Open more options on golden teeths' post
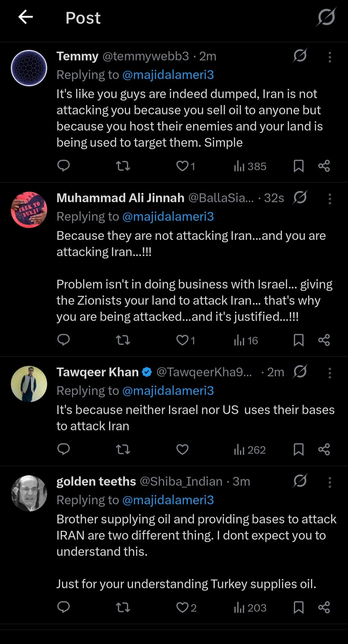 [x=330, y=482]
